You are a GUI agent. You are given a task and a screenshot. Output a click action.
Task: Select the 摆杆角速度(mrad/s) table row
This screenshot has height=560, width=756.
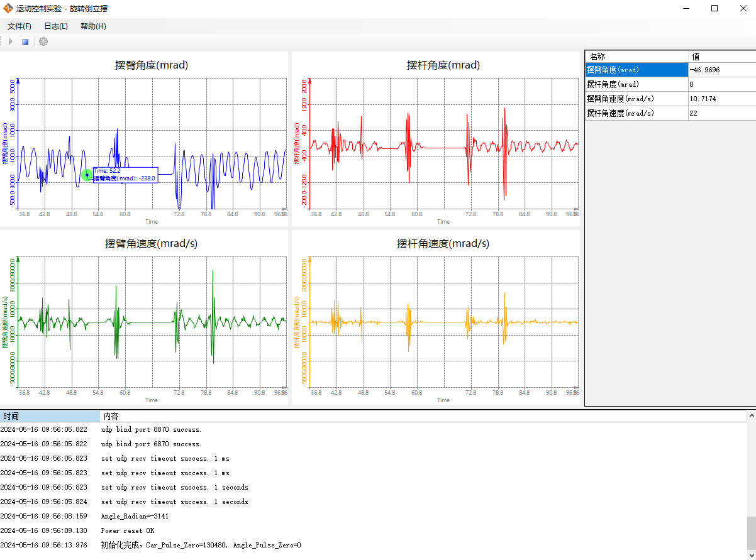636,113
